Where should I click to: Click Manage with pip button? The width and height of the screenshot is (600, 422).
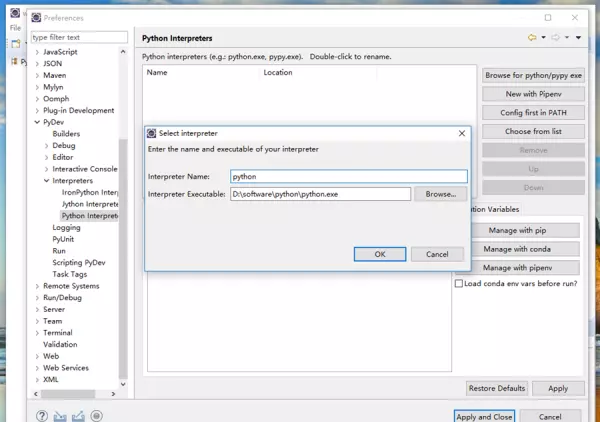(x=525, y=230)
